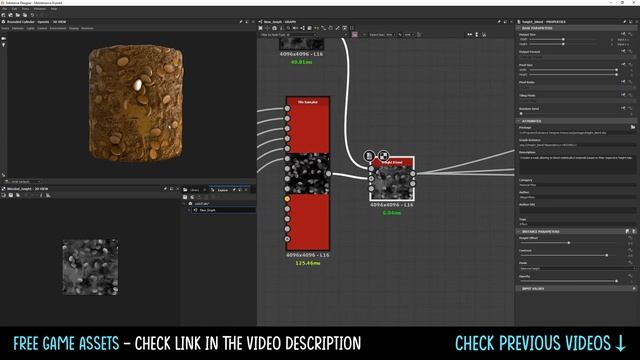Click the first icon in 2D view toolbar
This screenshot has width=640, height=360.
[4, 196]
